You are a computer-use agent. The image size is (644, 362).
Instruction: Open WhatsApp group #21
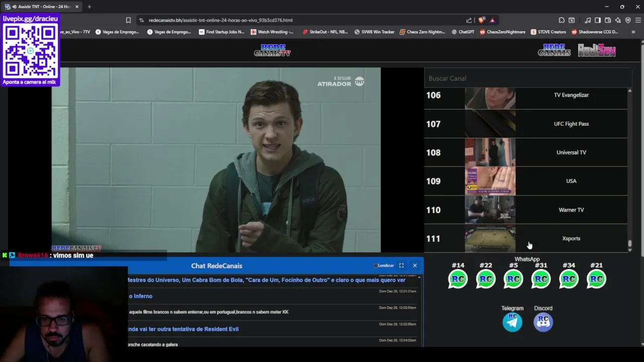pyautogui.click(x=596, y=279)
